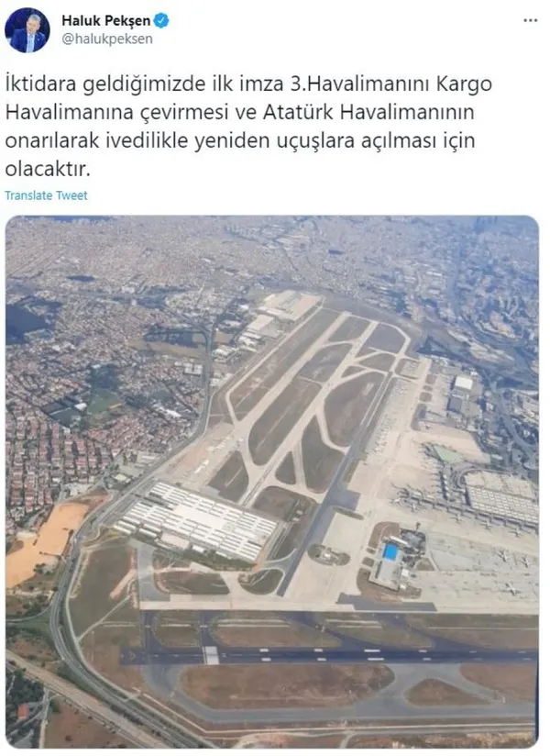Click the word "Kargo" in the tweet

coord(464,83)
